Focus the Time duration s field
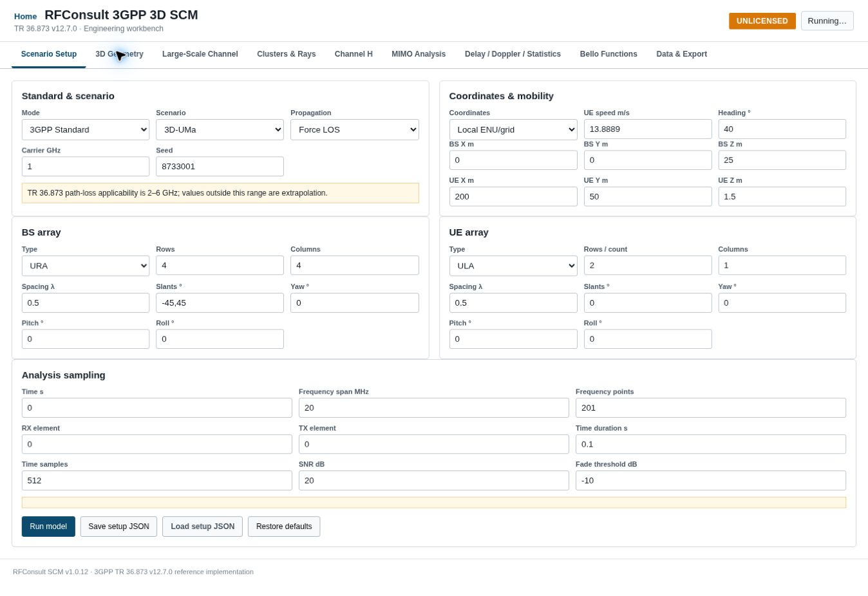The image size is (868, 596). (711, 444)
